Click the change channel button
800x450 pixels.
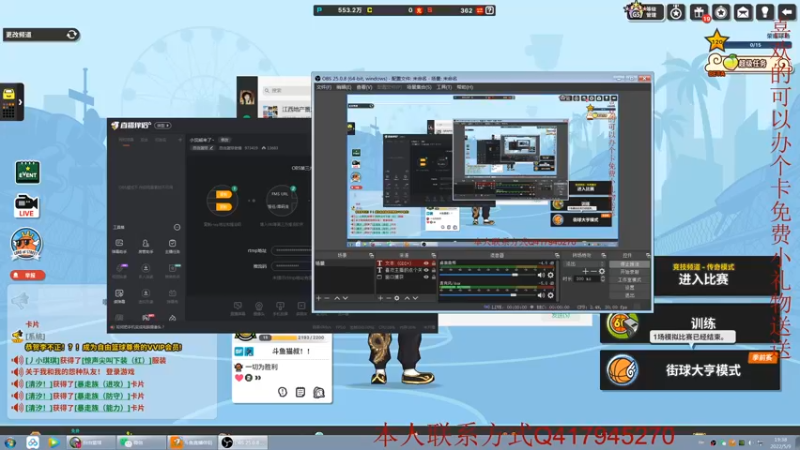(41, 35)
